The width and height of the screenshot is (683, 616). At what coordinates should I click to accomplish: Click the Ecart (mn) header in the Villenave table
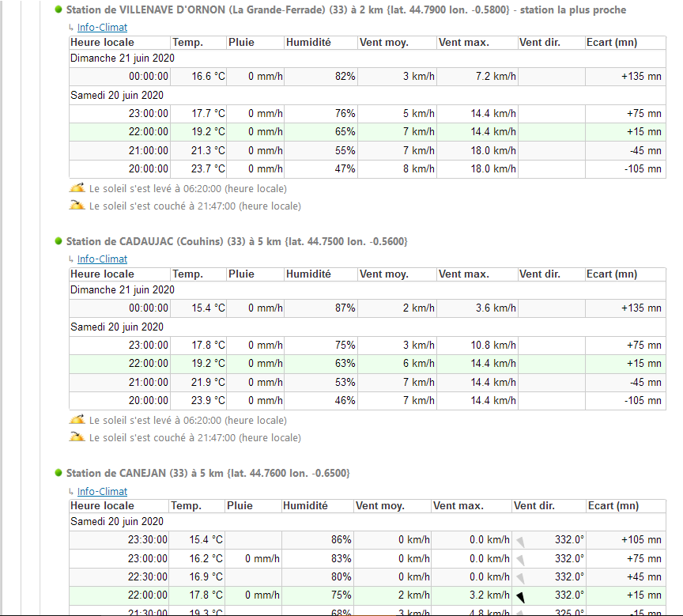613,43
